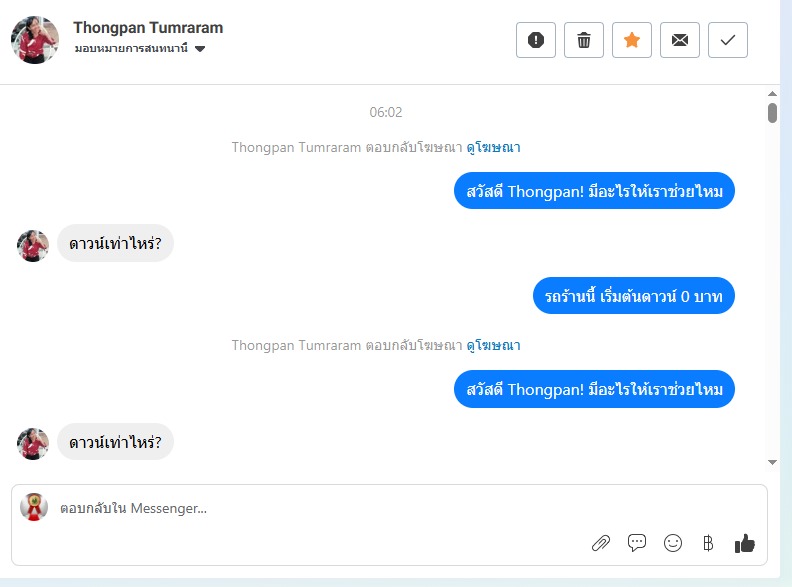The height and width of the screenshot is (587, 792).
Task: Click the first ดาวน์เท่าไหร่? message bubble
Action: click(x=115, y=243)
